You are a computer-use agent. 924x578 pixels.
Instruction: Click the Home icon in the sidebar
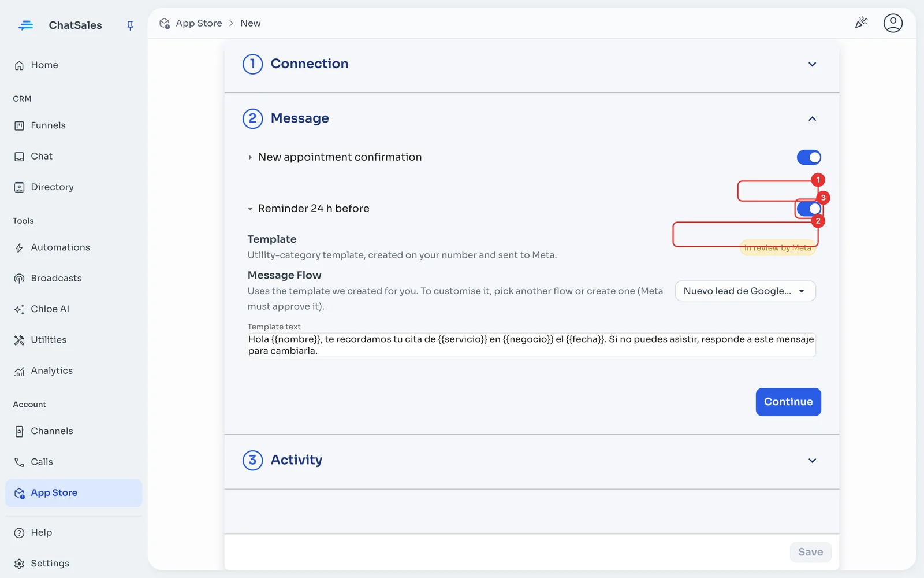click(19, 65)
